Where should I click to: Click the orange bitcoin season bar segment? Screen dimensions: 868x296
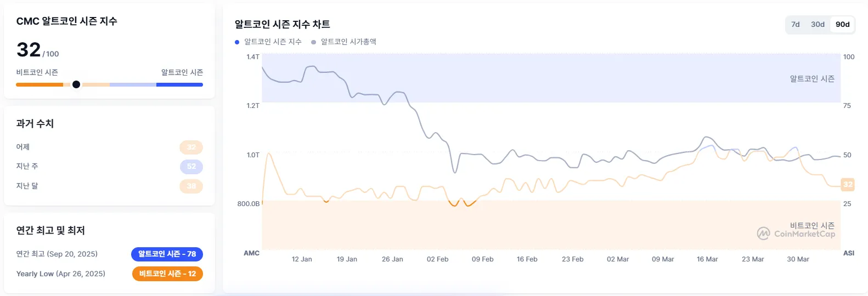pyautogui.click(x=40, y=84)
